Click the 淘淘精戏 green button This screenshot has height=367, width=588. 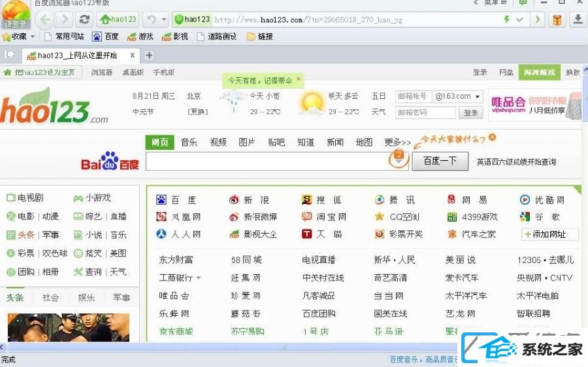539,72
